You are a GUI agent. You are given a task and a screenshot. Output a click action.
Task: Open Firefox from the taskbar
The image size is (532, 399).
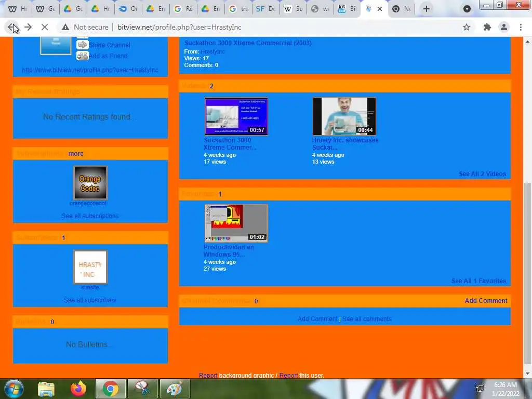78,389
